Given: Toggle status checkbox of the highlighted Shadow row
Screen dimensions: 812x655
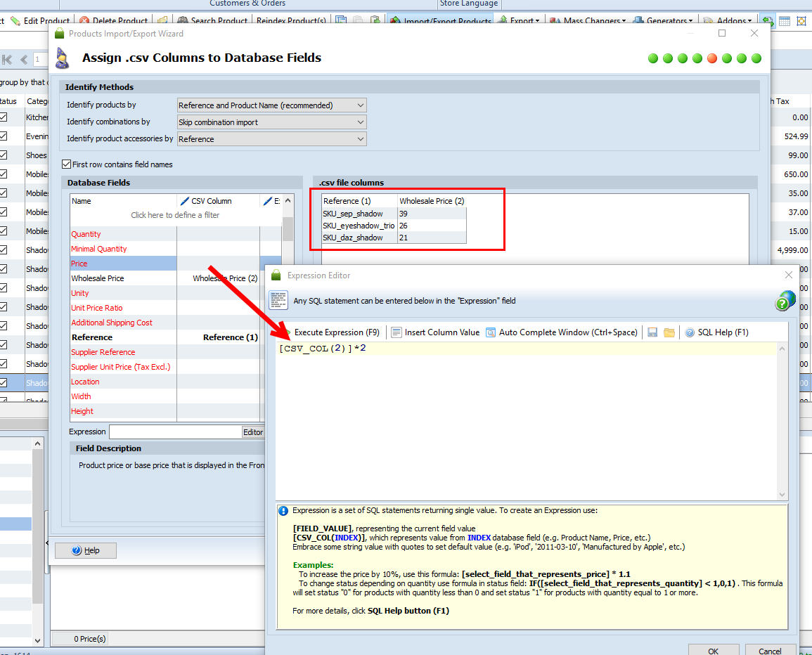Looking at the screenshot, I should [4, 382].
